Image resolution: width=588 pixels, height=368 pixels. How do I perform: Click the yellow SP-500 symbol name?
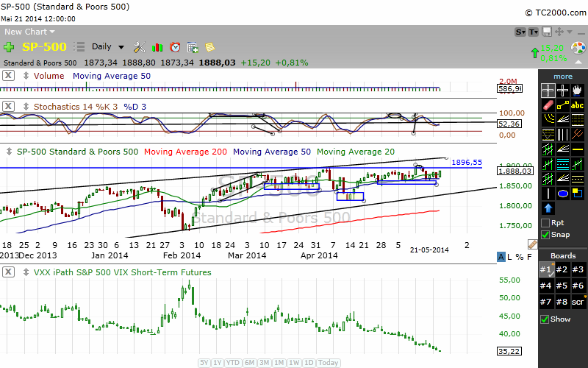pyautogui.click(x=44, y=47)
